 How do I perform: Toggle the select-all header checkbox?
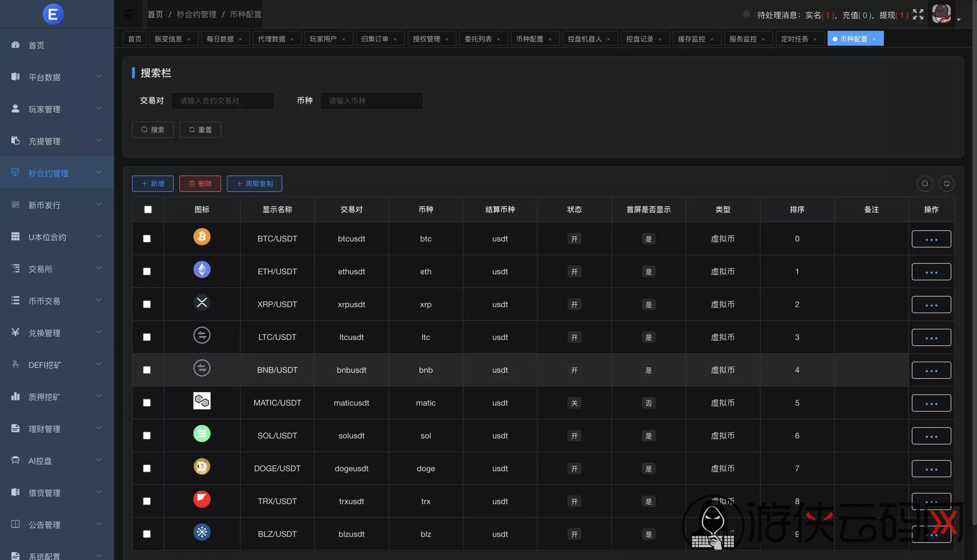click(x=148, y=209)
